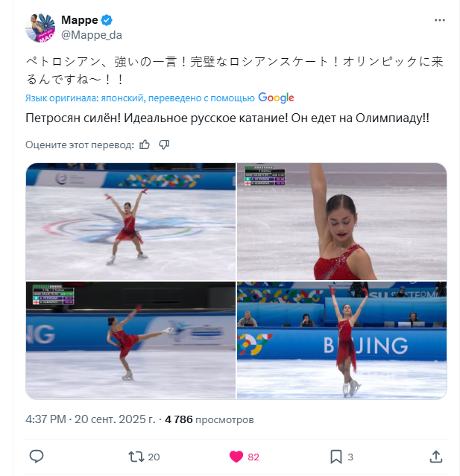The image size is (460, 476).
Task: Click the original language Japanese translation notice
Action: tap(139, 98)
